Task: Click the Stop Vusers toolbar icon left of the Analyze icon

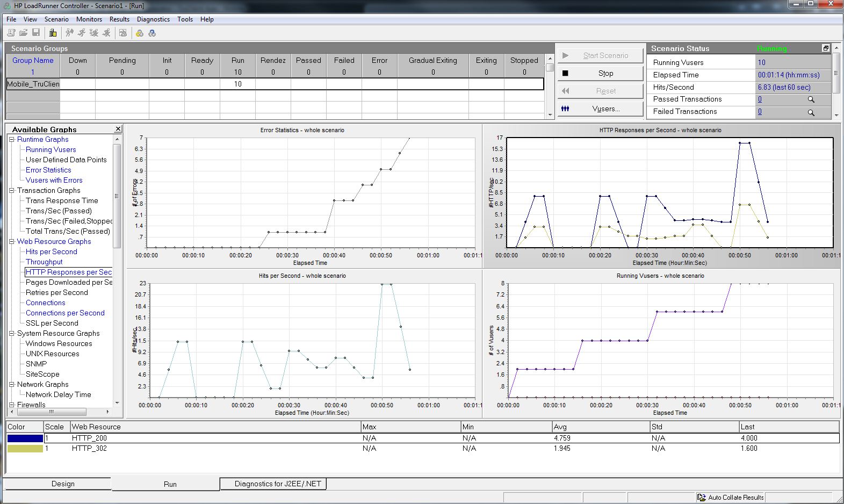Action: pyautogui.click(x=106, y=33)
